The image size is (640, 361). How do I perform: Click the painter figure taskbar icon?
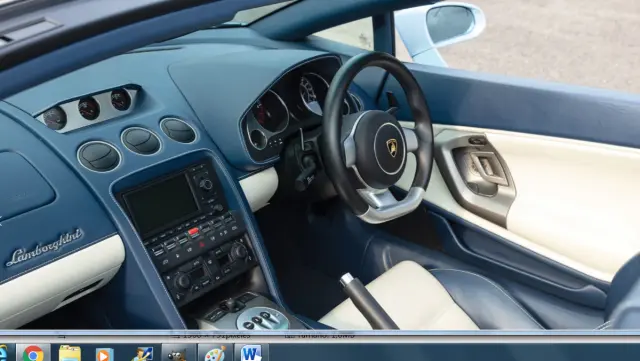click(x=142, y=354)
